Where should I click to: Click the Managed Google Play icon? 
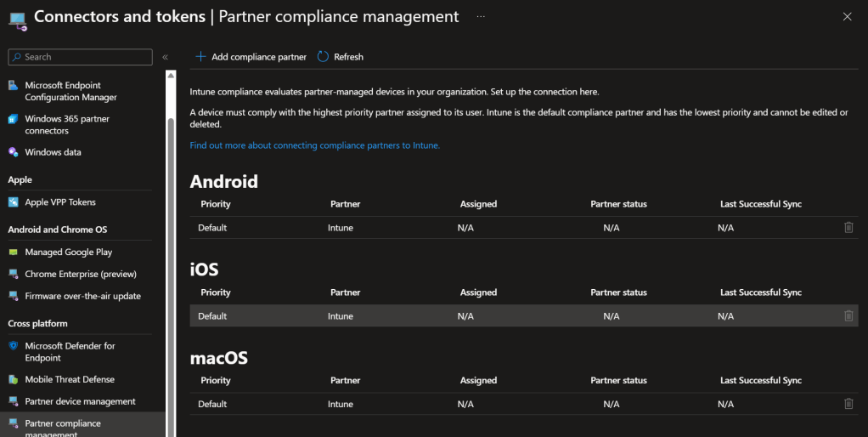click(x=14, y=253)
